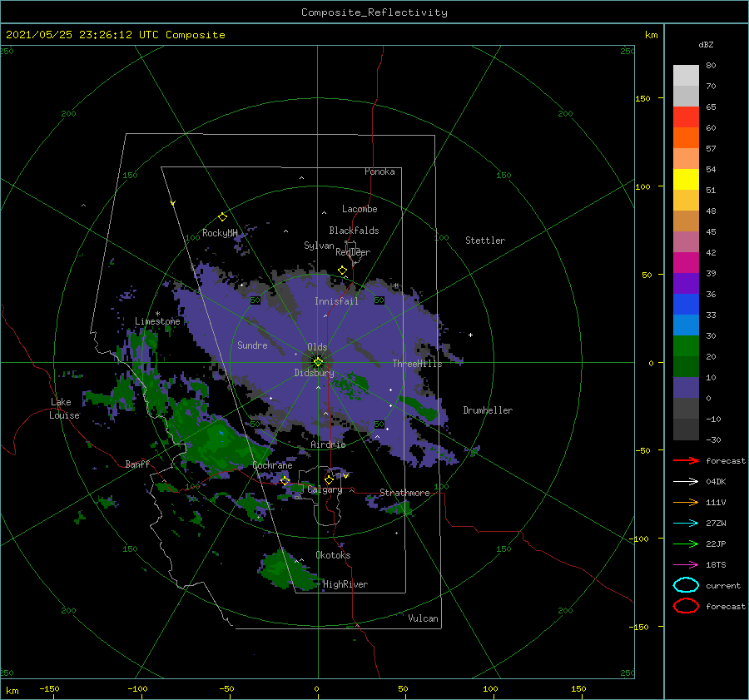The image size is (749, 700).
Task: Click the blue 36 dBZ legend swatch
Action: click(686, 304)
